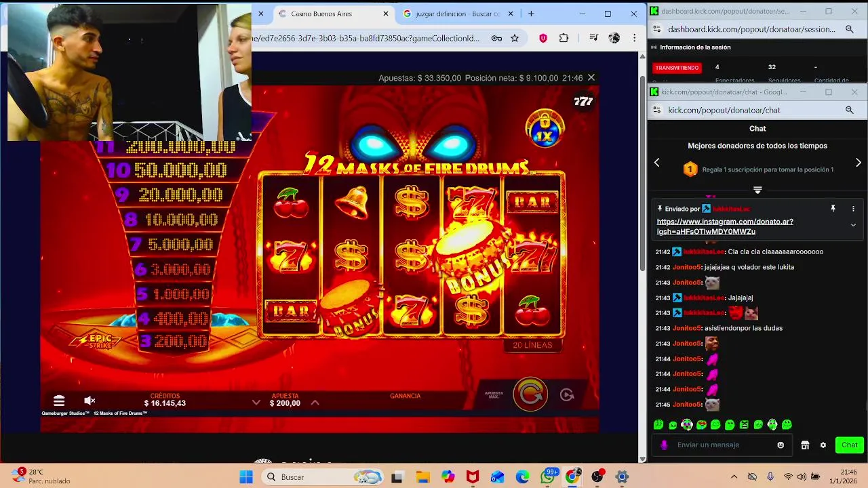
Task: Open OBS Studio from taskbar
Action: point(597,477)
